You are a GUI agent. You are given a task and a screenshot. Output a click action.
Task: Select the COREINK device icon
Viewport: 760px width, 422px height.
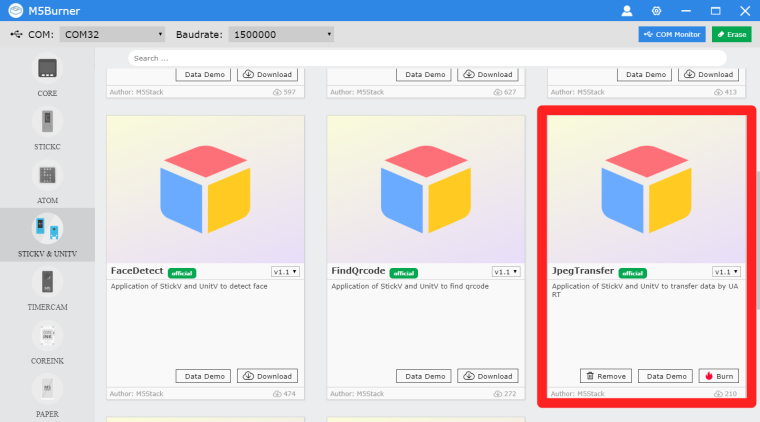(47, 335)
